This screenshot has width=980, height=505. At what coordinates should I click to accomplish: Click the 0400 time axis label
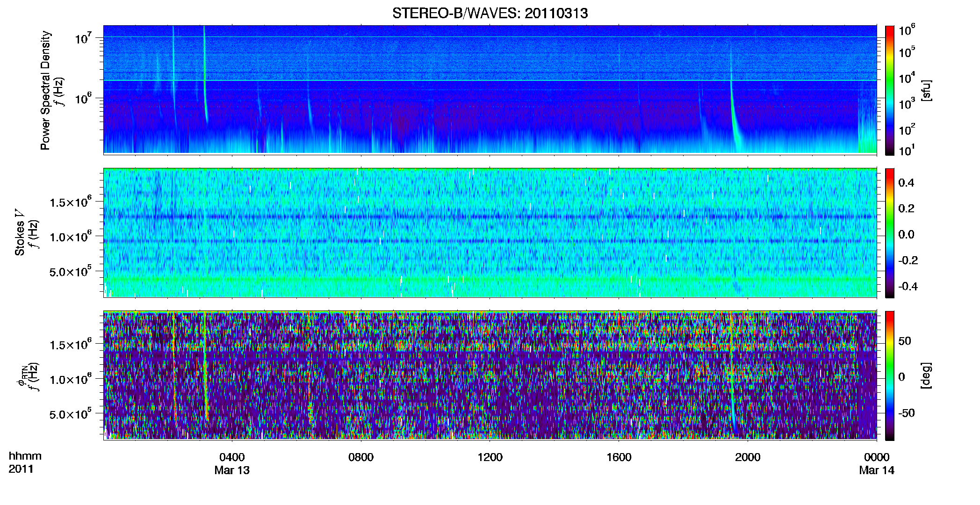232,457
